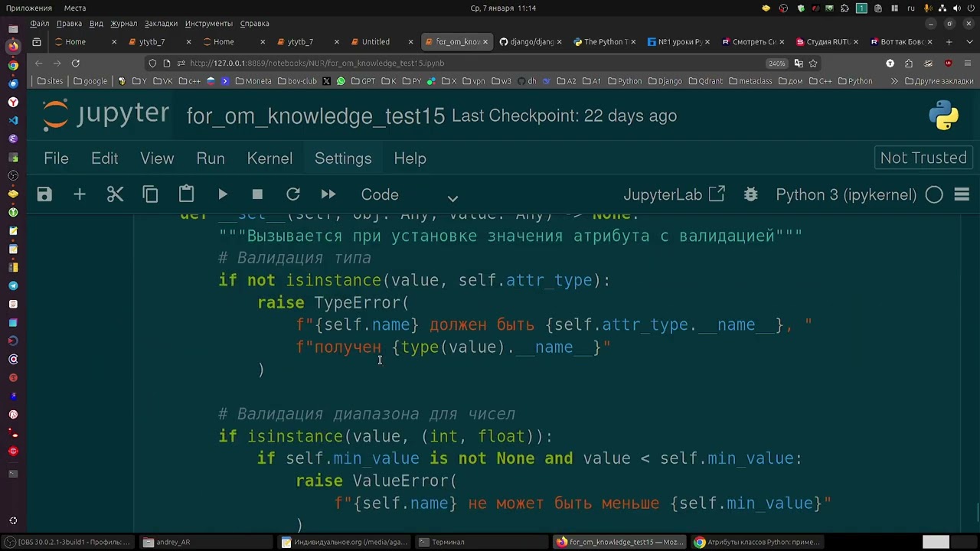This screenshot has width=980, height=551.
Task: Switch to the OBS taskbar window
Action: [x=69, y=542]
